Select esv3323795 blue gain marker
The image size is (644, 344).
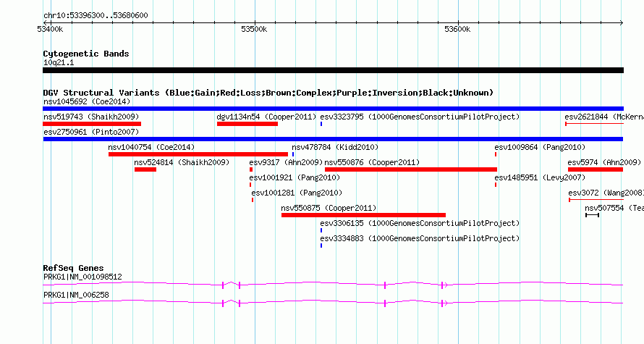[x=321, y=124]
